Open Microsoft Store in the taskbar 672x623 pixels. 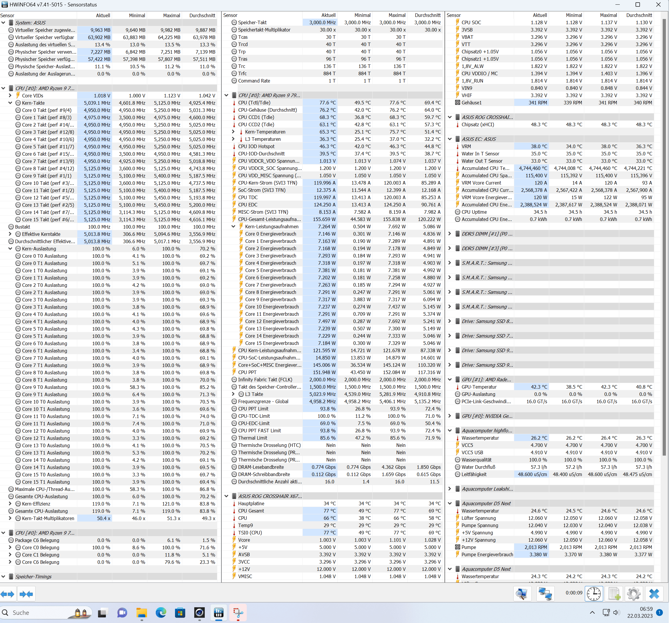[180, 613]
